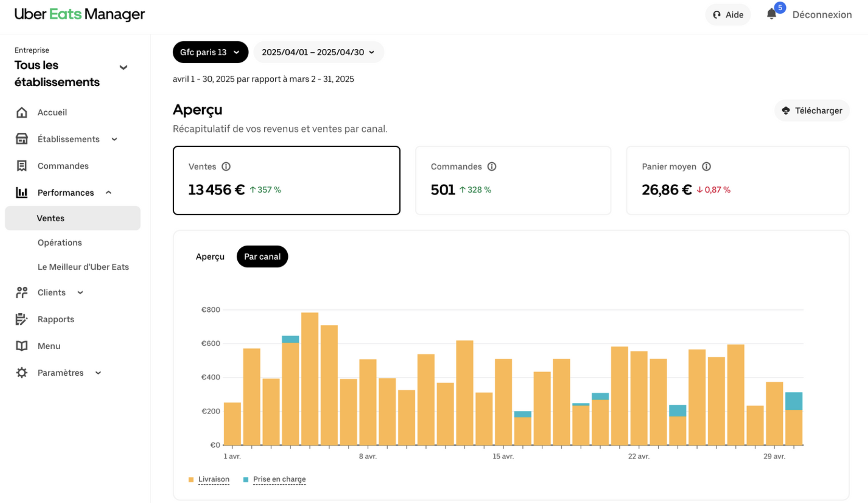Click the info icon beside Panier moyen
868x503 pixels.
coord(706,167)
